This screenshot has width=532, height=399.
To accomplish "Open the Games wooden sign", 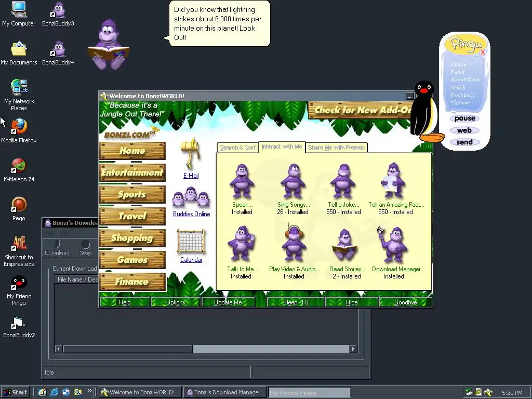I will click(x=132, y=260).
